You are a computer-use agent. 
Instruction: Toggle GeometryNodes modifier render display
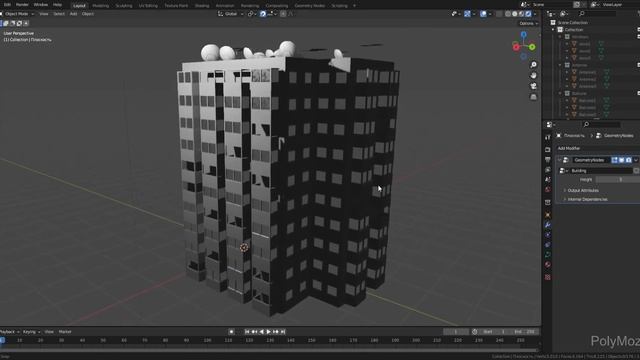(x=629, y=160)
